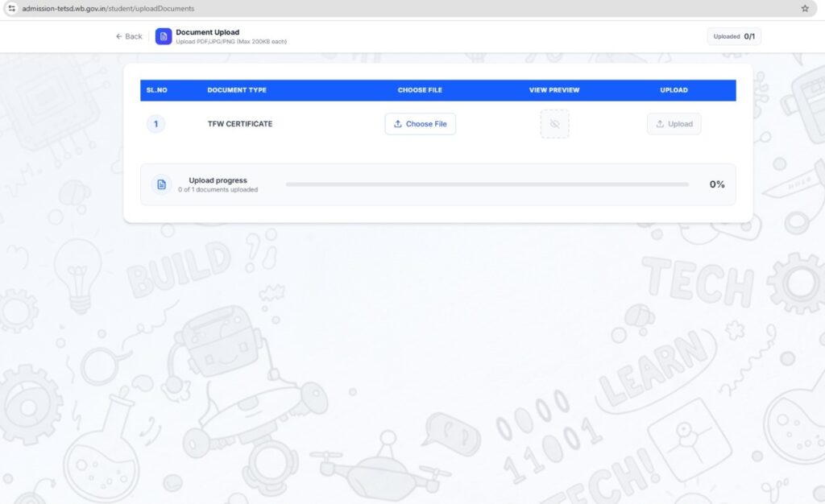Click the site information icon in address bar

coord(11,8)
